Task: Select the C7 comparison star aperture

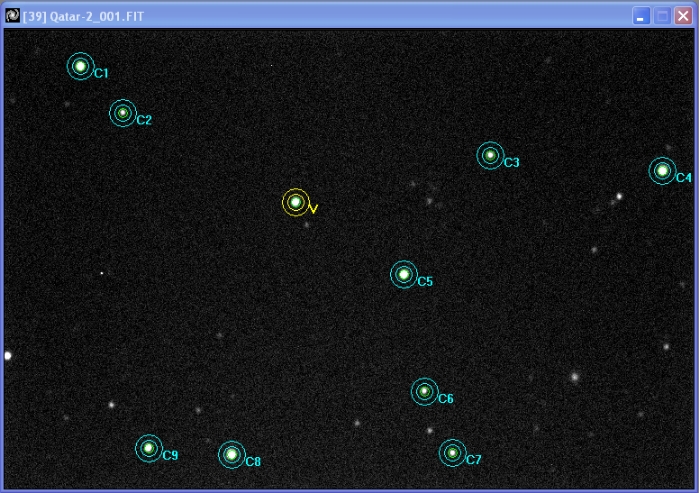Action: click(452, 453)
